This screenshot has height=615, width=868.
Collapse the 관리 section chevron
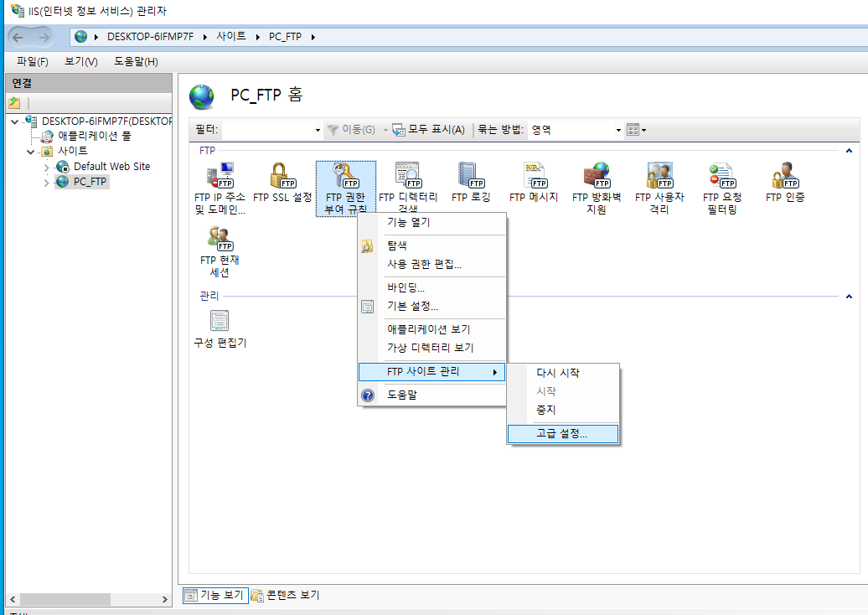pos(849,297)
